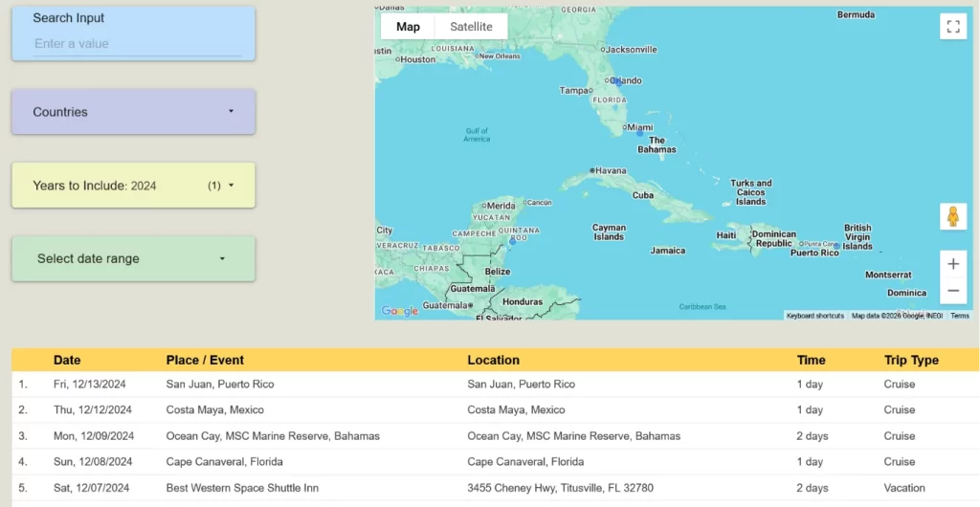The image size is (980, 507).
Task: Open the Countries dropdown
Action: click(x=133, y=112)
